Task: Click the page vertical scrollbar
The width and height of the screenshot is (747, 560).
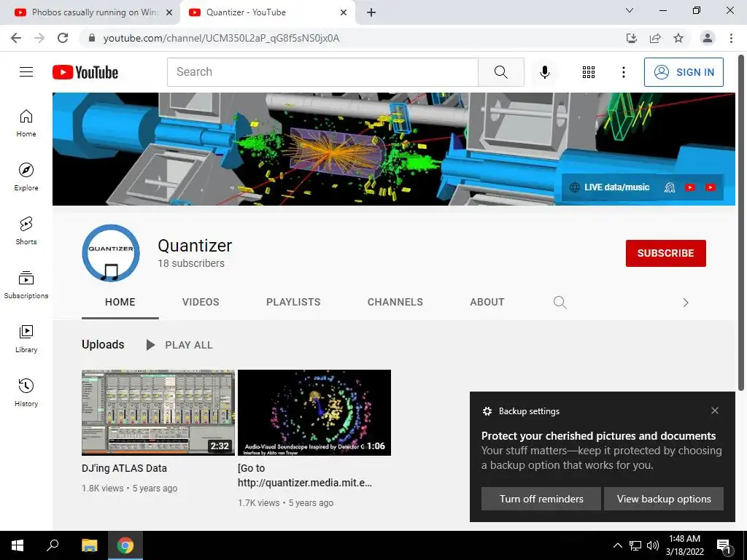Action: (x=741, y=223)
